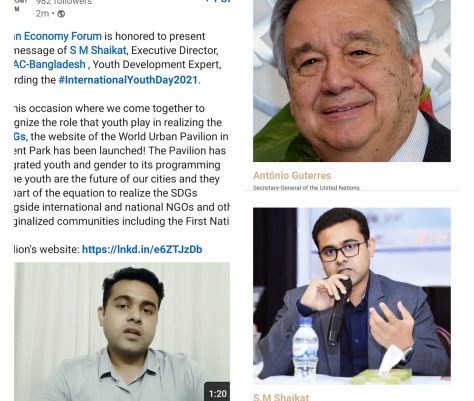Screen dimensions: 474x401
Task: Play the video of the man in grey shirt
Action: point(122,332)
